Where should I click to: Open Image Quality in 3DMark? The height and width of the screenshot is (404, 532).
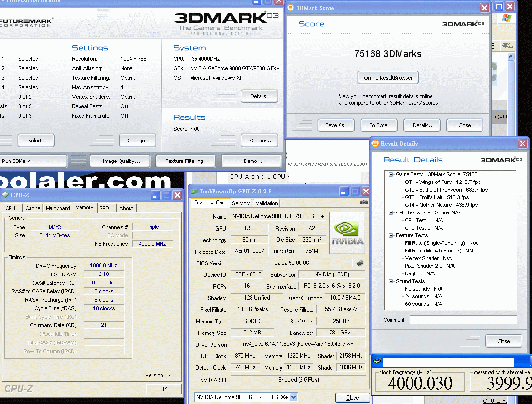(120, 161)
